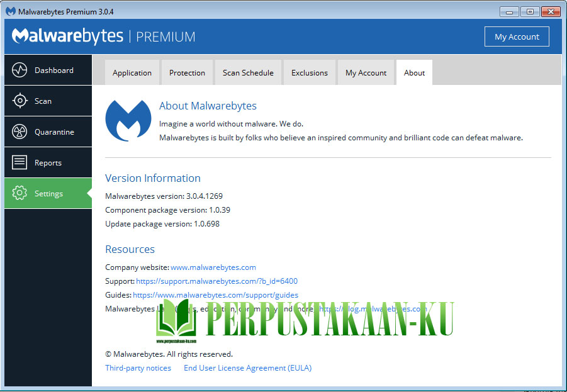Open the support/guides link
Viewport: 567px width, 392px height.
(x=215, y=294)
